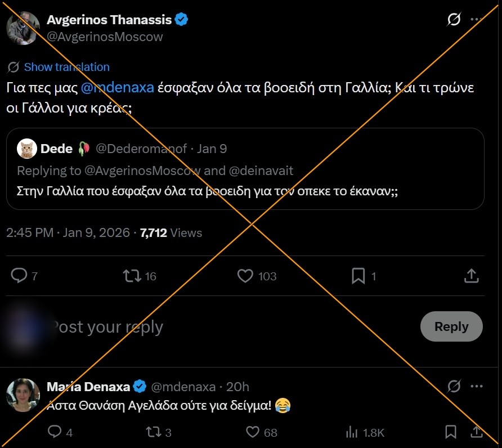Open Avgerinos Thanassis profile picture

click(x=23, y=28)
